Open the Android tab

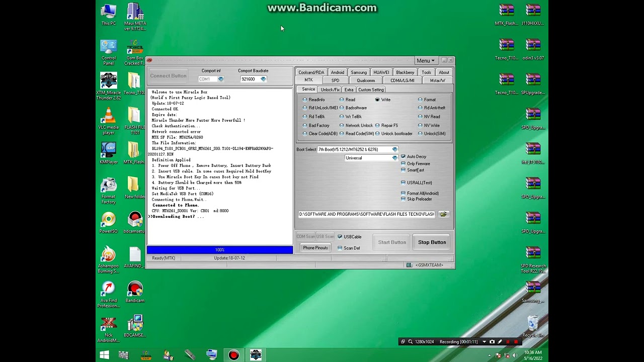(338, 72)
